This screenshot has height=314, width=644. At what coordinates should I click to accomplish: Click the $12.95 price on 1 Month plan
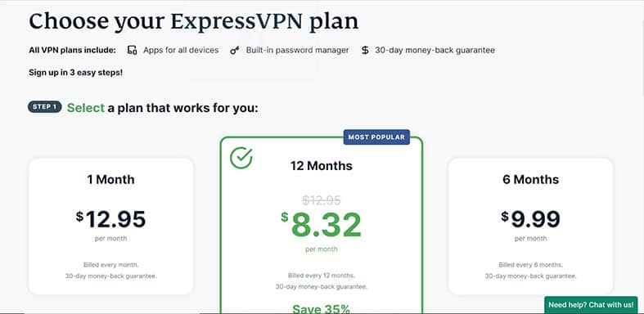[x=111, y=219]
